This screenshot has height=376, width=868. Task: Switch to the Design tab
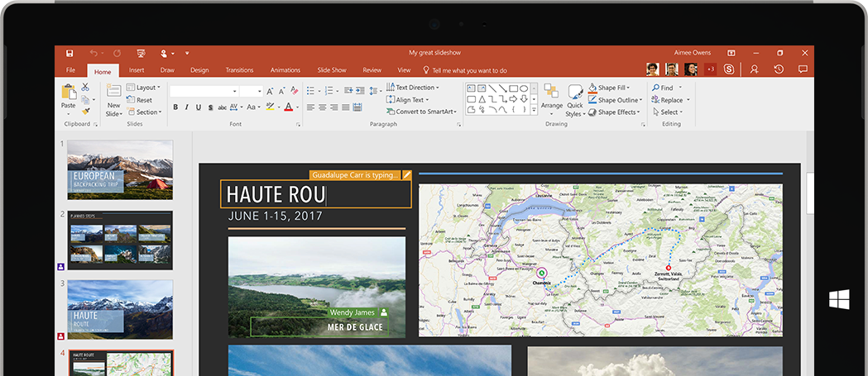click(x=200, y=70)
